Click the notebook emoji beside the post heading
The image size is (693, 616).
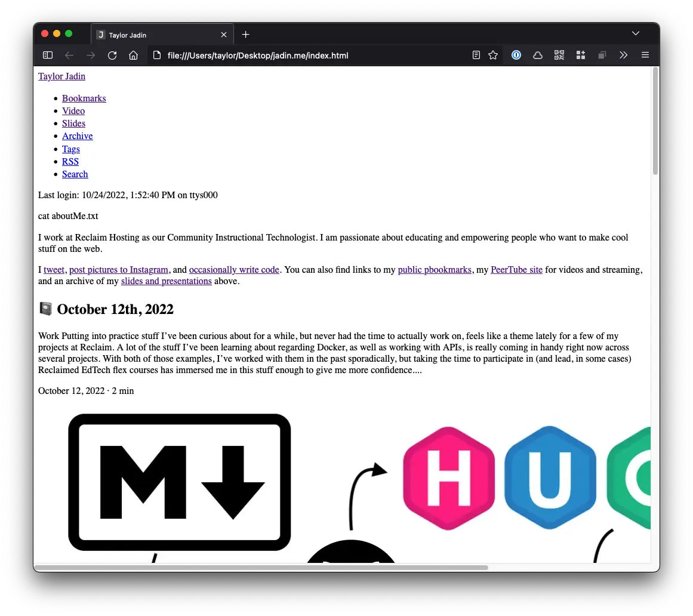pos(45,309)
